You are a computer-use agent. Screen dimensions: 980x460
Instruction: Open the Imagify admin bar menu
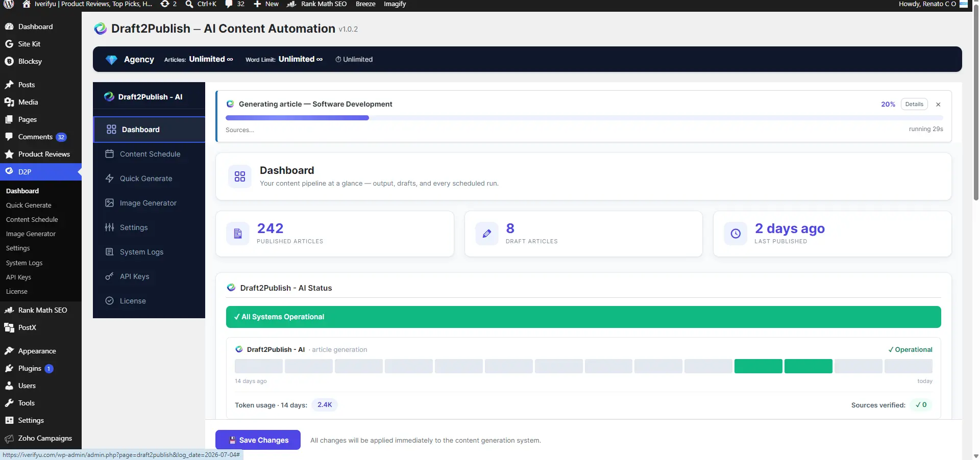pos(395,4)
